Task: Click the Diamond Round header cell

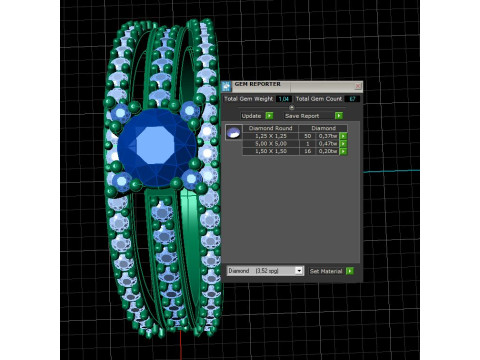Action: 270,128
